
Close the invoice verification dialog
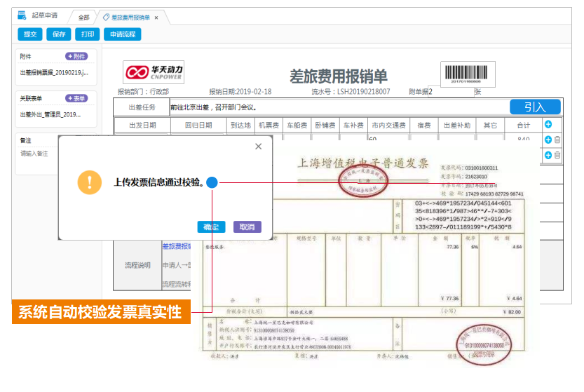pos(258,147)
